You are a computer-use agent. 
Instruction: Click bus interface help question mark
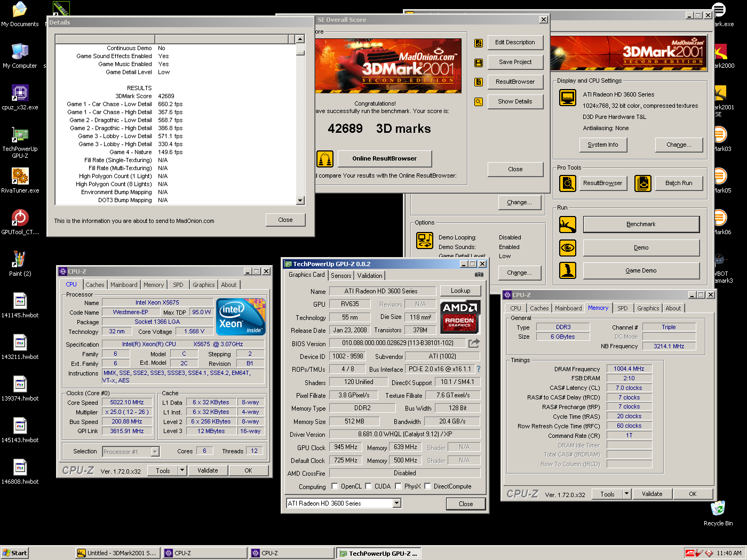479,369
